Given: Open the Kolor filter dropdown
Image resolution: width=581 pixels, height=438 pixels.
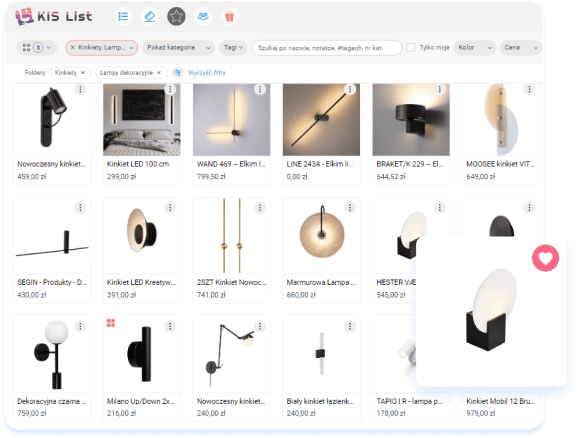Looking at the screenshot, I should (x=475, y=47).
